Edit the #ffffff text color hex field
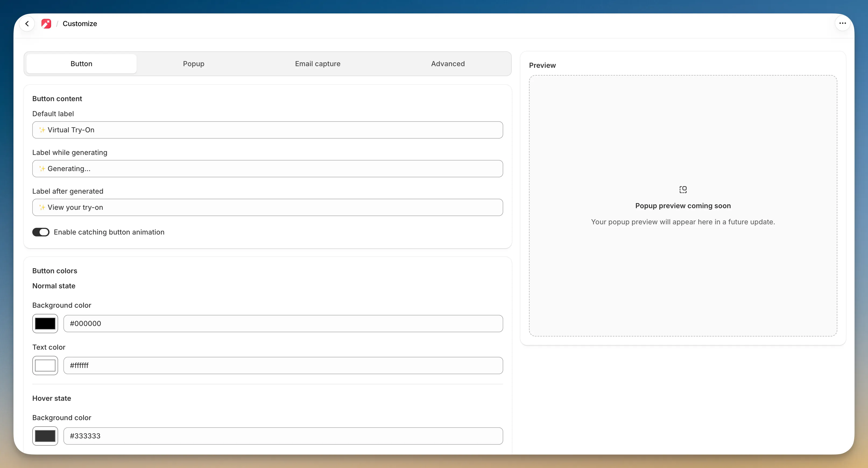 [283, 366]
